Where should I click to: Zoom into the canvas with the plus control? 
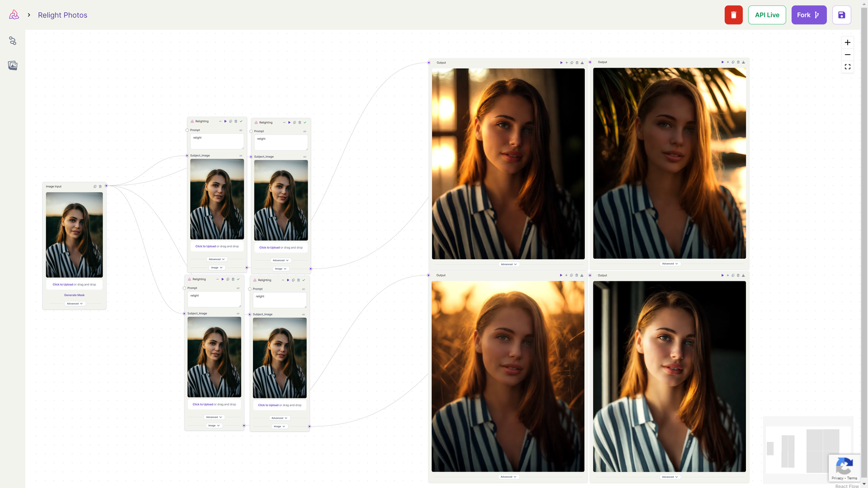pyautogui.click(x=847, y=42)
